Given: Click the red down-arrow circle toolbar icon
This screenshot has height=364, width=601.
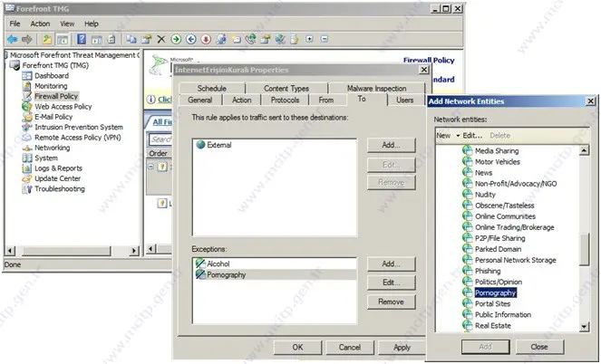Looking at the screenshot, I should [x=206, y=39].
